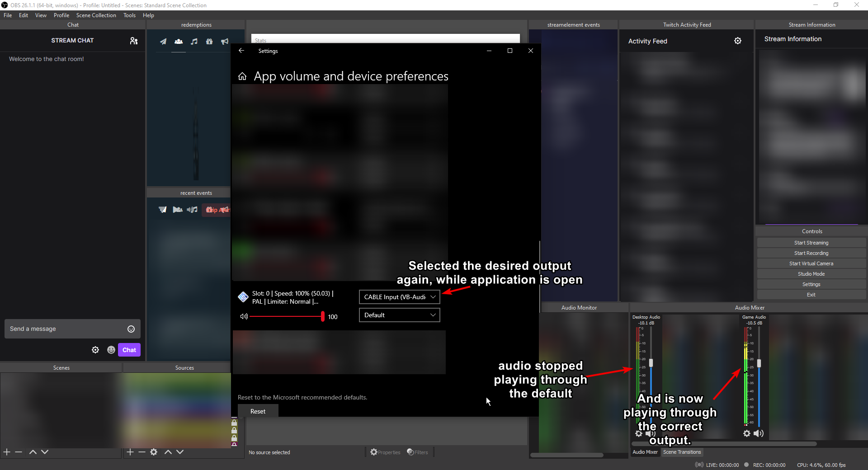The image size is (868, 470).
Task: Add a new source with plus icon
Action: pos(130,452)
